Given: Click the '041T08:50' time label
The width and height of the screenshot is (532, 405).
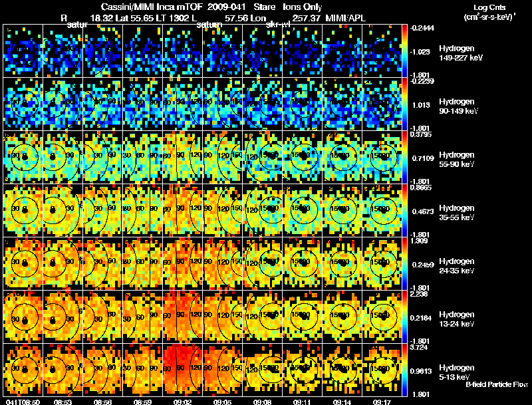Looking at the screenshot, I should pos(23,402).
